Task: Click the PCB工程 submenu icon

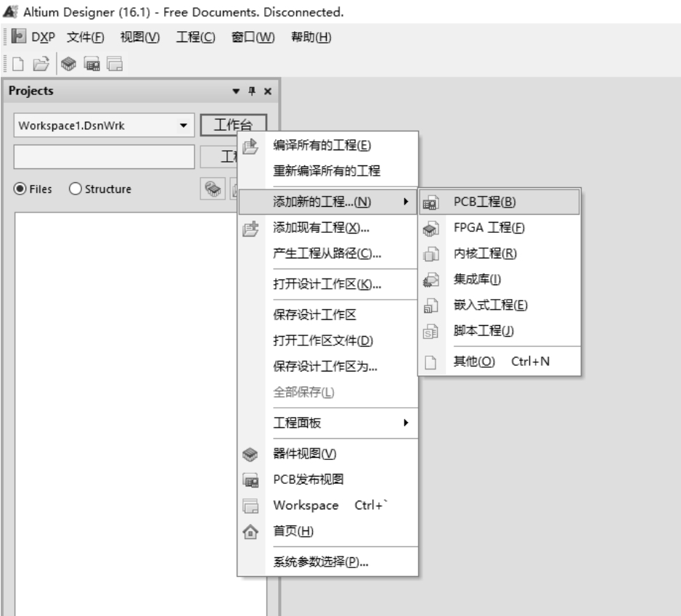Action: 431,202
